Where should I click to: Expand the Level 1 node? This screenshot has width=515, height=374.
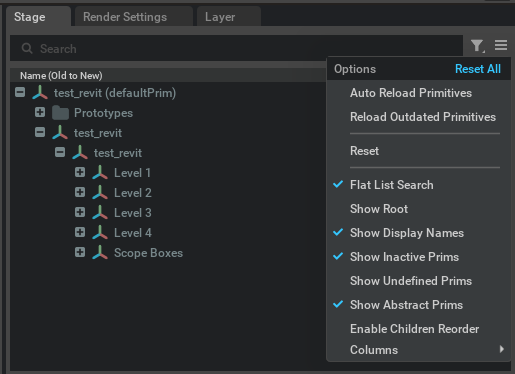click(x=80, y=172)
